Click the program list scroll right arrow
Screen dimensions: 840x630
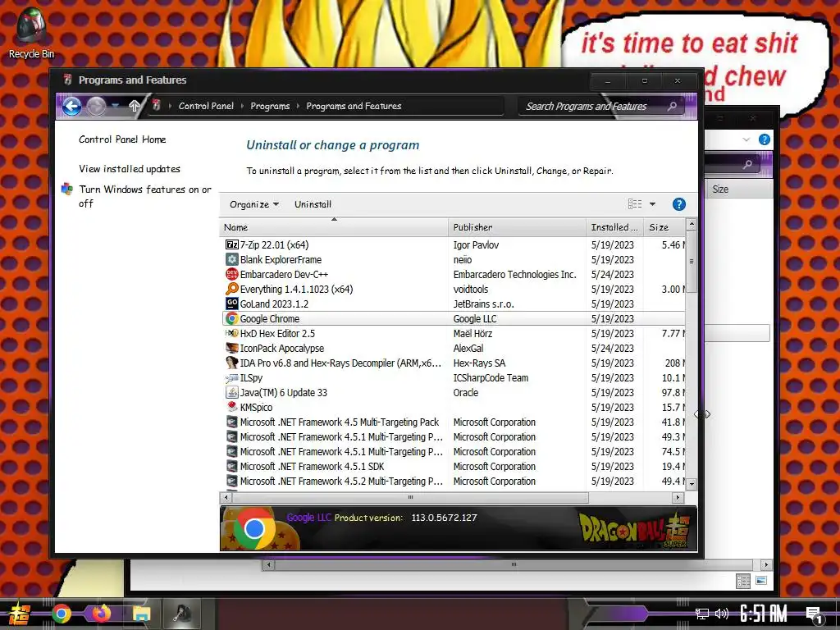point(678,498)
